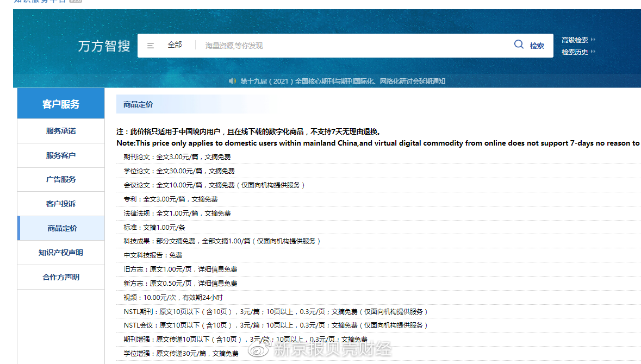Open the 服务客户 sidebar item
641x364 pixels.
61,155
